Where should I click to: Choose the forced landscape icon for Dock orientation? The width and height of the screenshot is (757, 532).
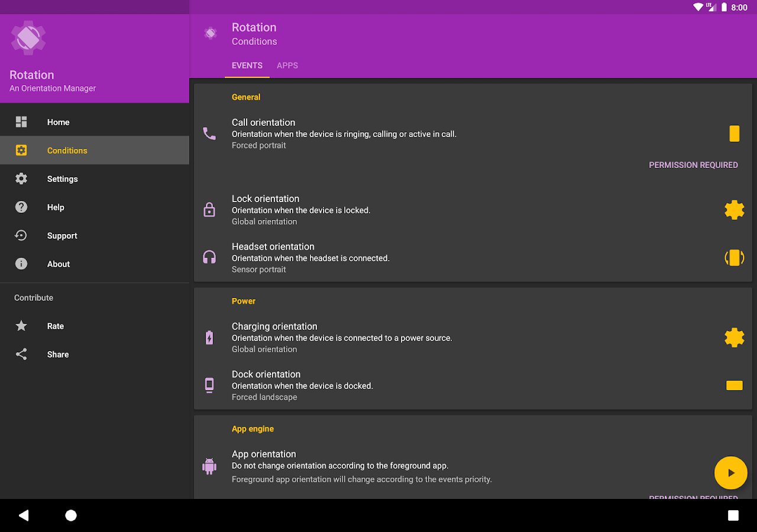coord(734,385)
